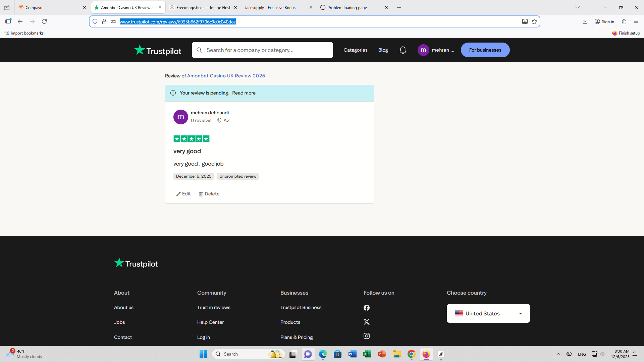
Task: Open Trustpilot's Instagram icon link
Action: tap(367, 336)
